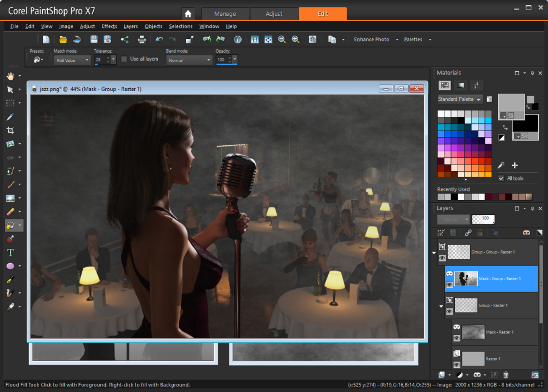This screenshot has width=548, height=392.
Task: Click the Layers link chain icon
Action: (468, 233)
